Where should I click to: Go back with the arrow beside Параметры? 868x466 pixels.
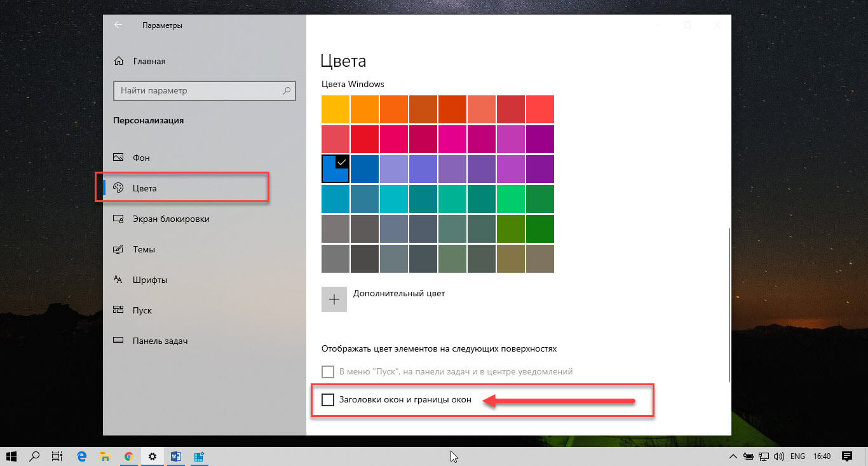point(118,25)
